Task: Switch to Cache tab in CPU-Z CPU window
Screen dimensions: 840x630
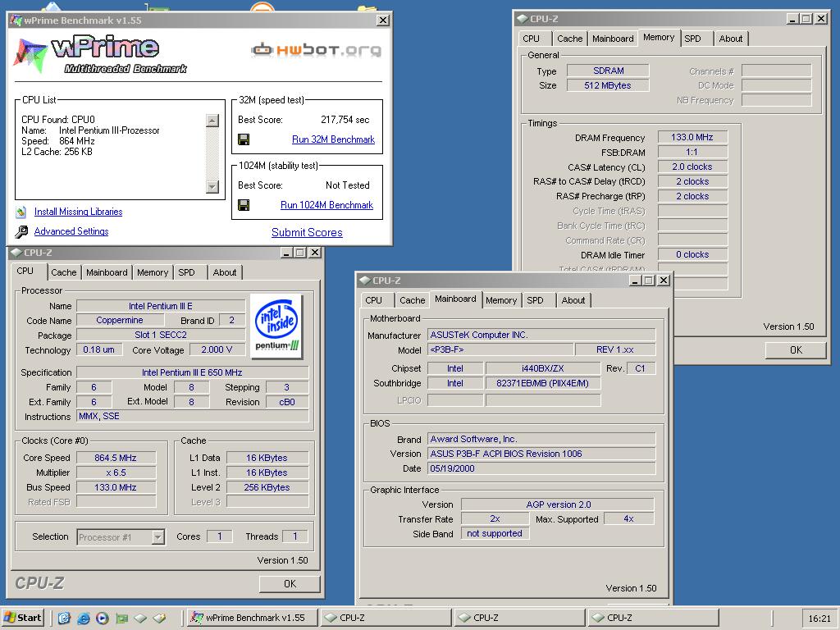Action: [64, 272]
